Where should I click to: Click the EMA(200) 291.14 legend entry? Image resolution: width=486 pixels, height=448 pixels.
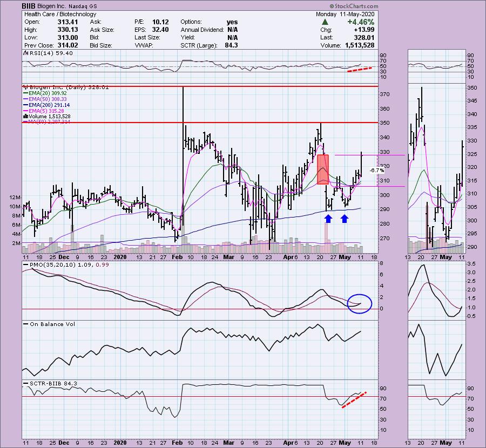click(46, 105)
